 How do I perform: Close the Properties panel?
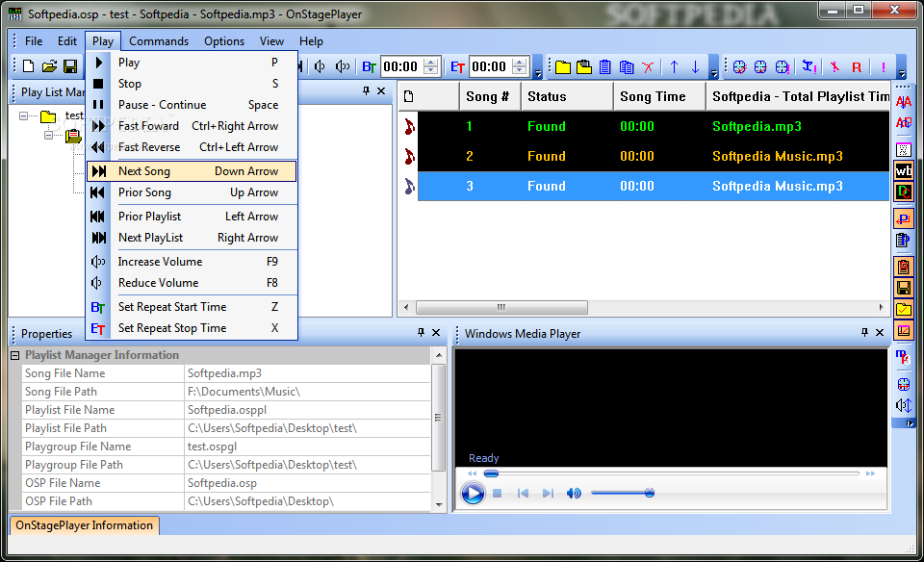click(436, 332)
